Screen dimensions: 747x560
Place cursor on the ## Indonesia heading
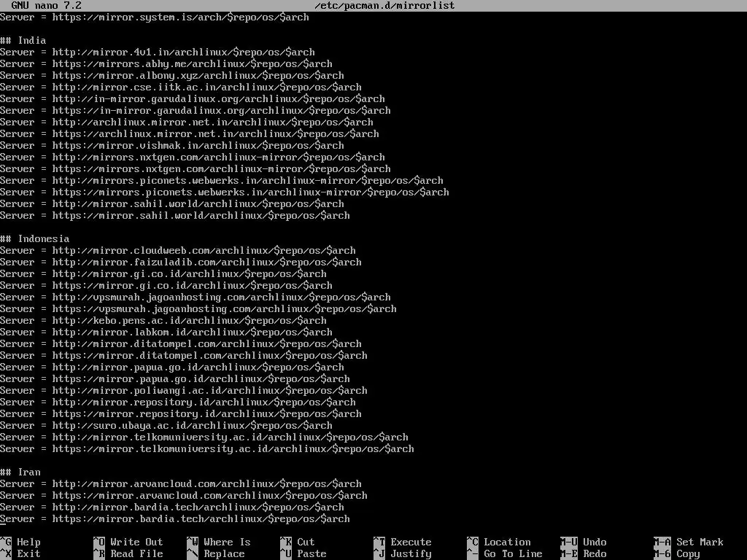point(35,238)
